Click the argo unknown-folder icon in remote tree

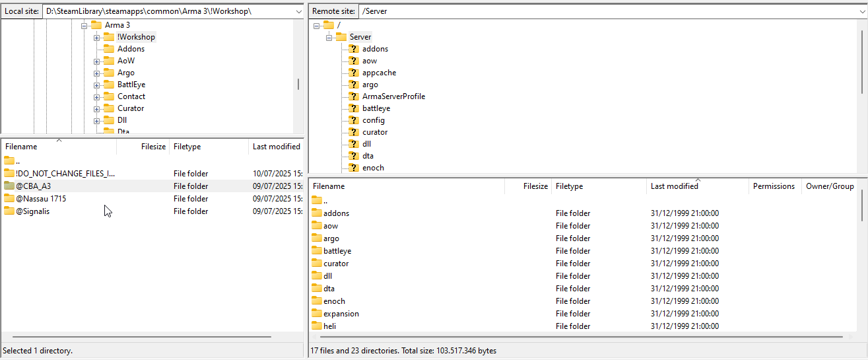(354, 85)
